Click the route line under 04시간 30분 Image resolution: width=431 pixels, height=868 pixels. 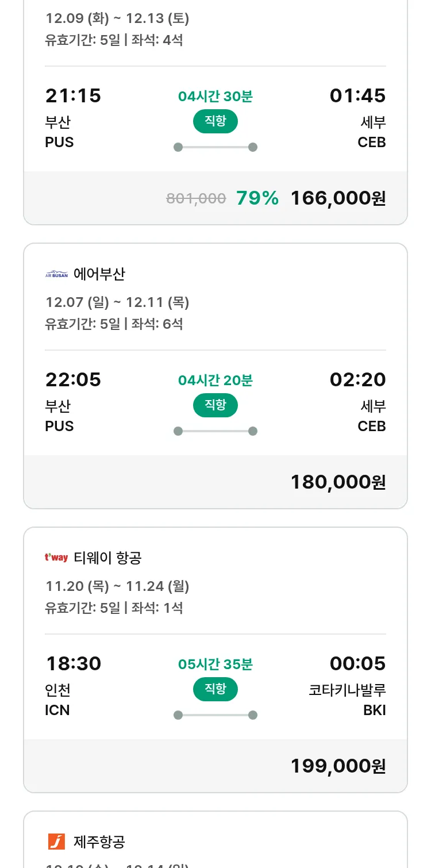(215, 147)
